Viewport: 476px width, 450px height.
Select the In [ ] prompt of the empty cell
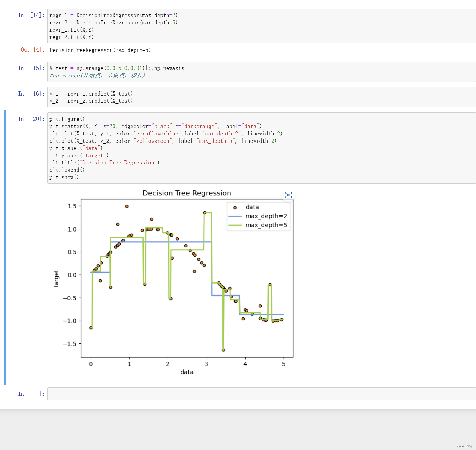tap(31, 394)
